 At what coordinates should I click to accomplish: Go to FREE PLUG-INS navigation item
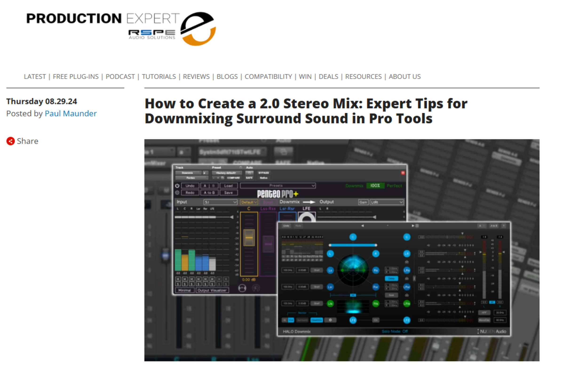[76, 77]
